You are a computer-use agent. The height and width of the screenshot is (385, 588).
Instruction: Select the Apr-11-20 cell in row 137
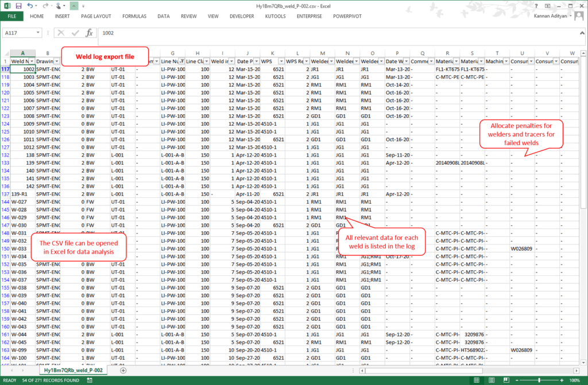point(247,194)
